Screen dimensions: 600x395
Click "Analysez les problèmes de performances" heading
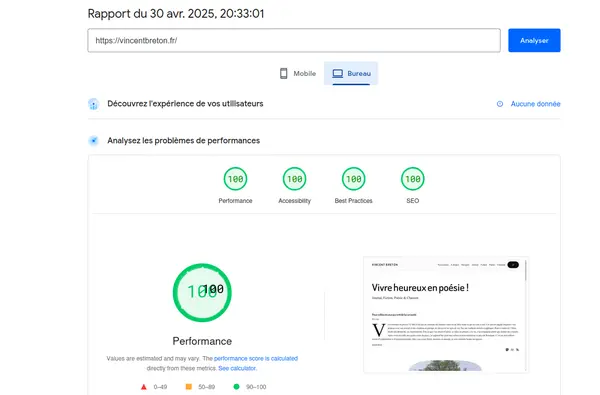pos(184,140)
